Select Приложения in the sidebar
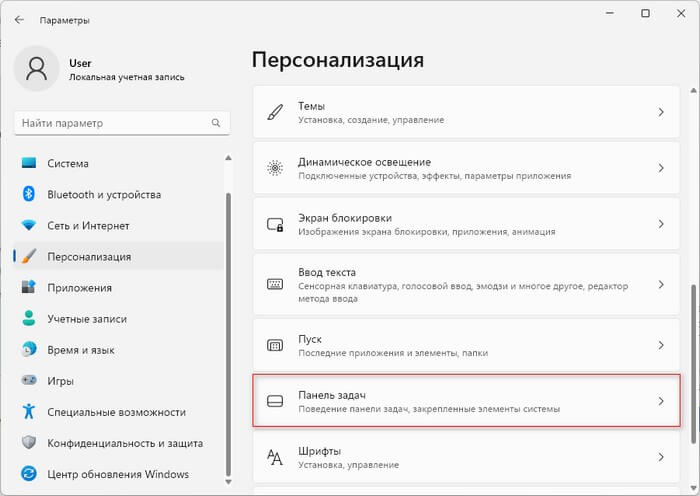 point(118,288)
